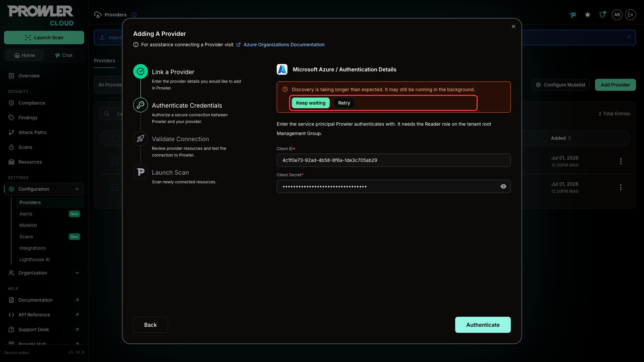Viewport: 644px width, 362px height.
Task: Open Support Desk external link arrow
Action: tap(77, 329)
